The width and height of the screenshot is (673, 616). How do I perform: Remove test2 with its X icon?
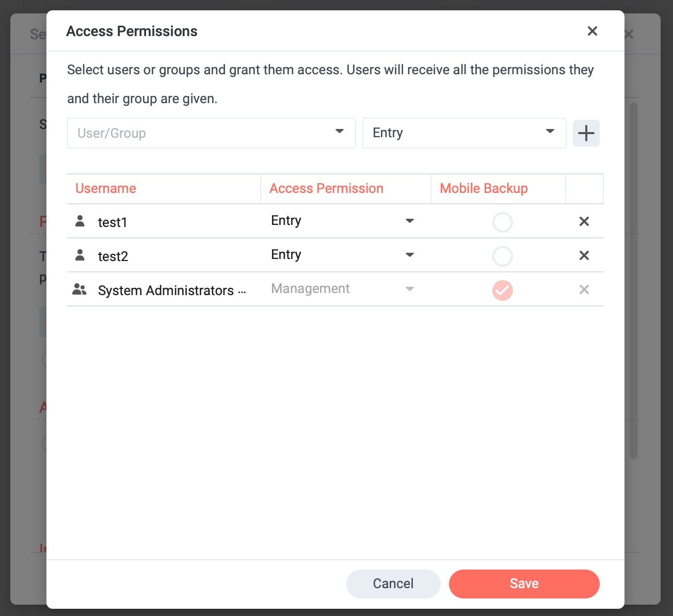[x=584, y=255]
